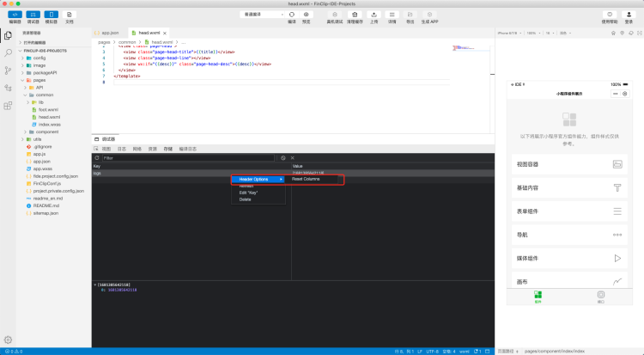This screenshot has width=644, height=355.
Task: Click the 登录 login user icon
Action: point(629,15)
